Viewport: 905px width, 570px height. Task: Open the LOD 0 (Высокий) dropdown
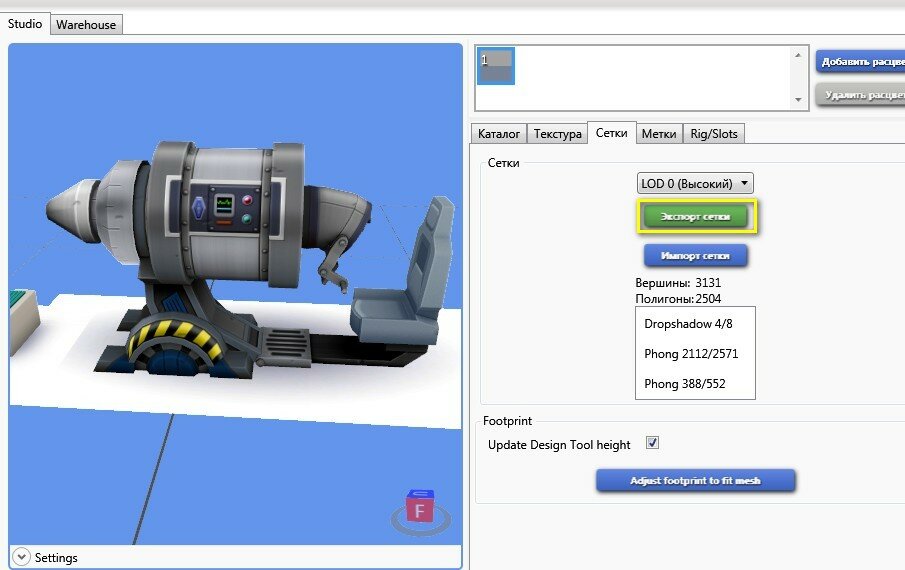(695, 183)
